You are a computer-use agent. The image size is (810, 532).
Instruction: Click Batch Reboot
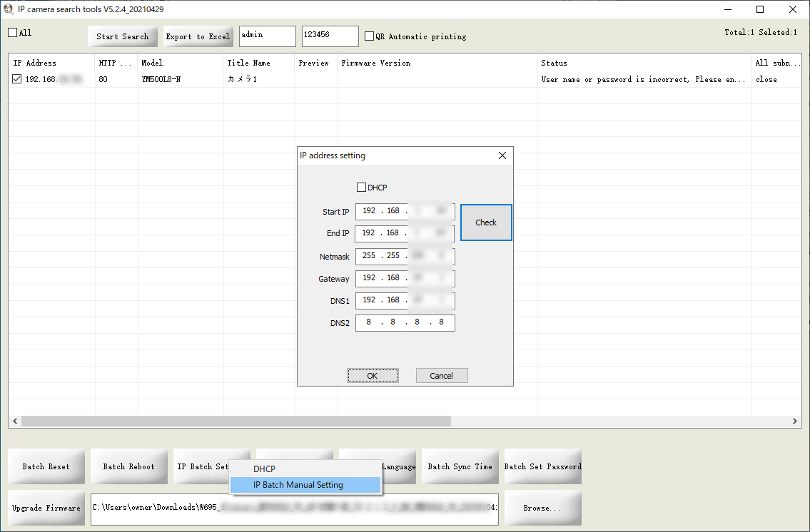(x=129, y=466)
